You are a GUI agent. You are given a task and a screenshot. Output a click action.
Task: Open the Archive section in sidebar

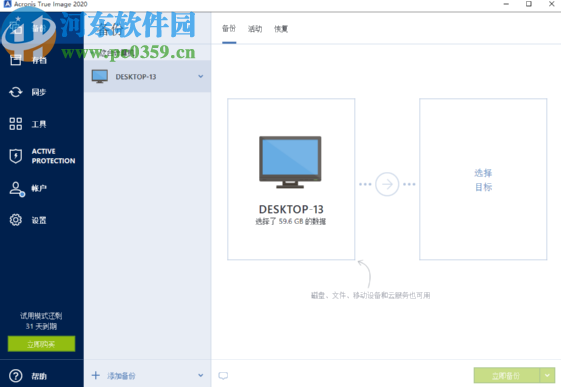[29, 60]
